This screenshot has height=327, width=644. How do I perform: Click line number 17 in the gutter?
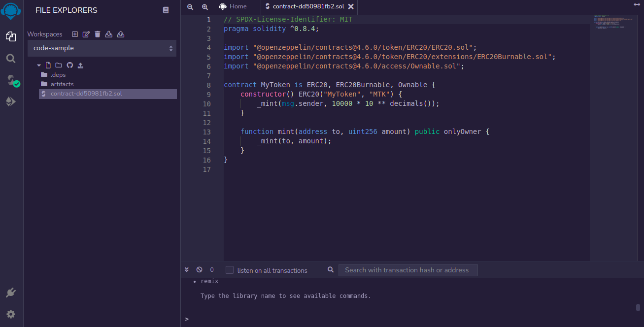click(206, 169)
